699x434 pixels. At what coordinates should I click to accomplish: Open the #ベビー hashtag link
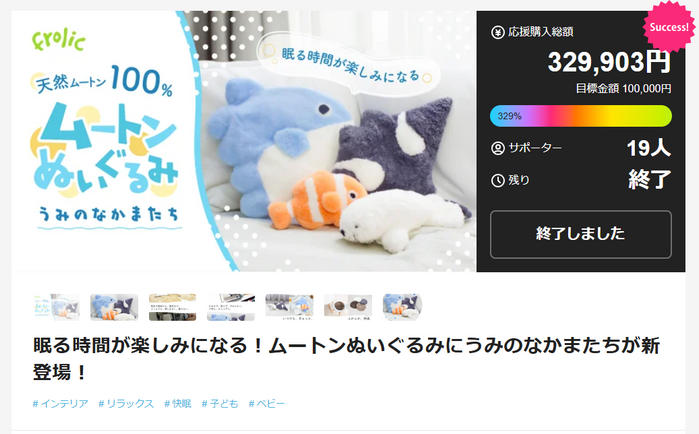(266, 404)
